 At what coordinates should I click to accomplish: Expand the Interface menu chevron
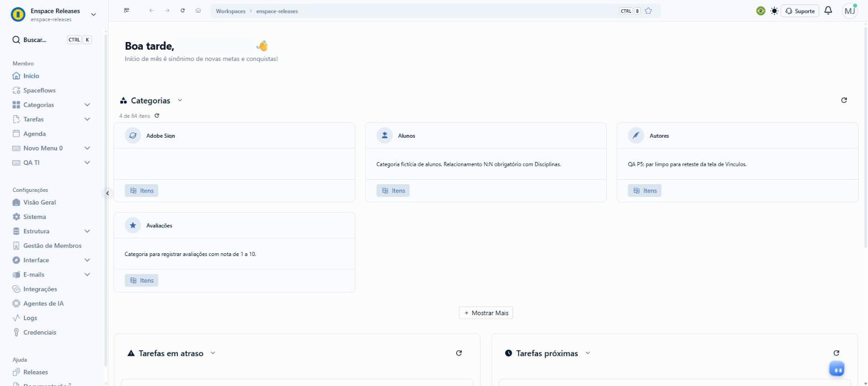tap(87, 260)
